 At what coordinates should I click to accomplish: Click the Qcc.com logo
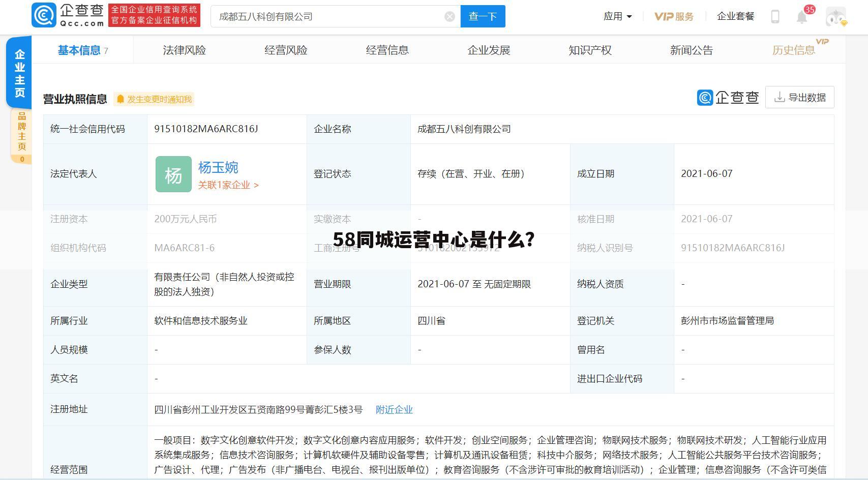coord(68,15)
